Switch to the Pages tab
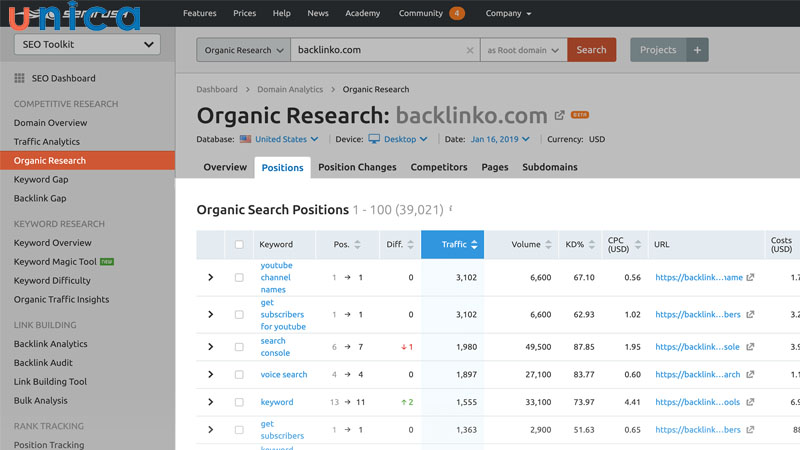The height and width of the screenshot is (450, 800). click(495, 167)
